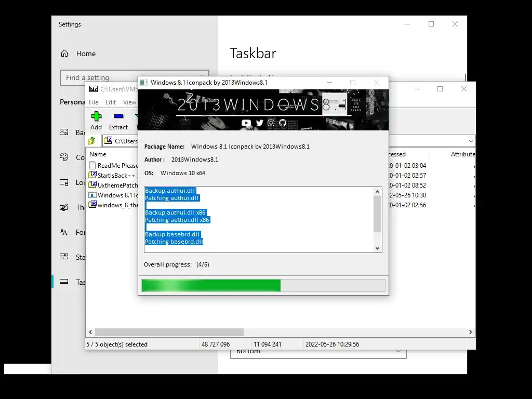
Task: Sort by the Attributes column header
Action: point(463,154)
